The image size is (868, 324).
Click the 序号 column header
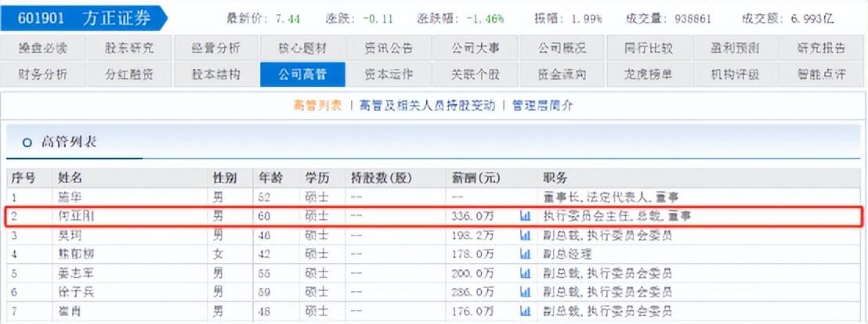(24, 178)
